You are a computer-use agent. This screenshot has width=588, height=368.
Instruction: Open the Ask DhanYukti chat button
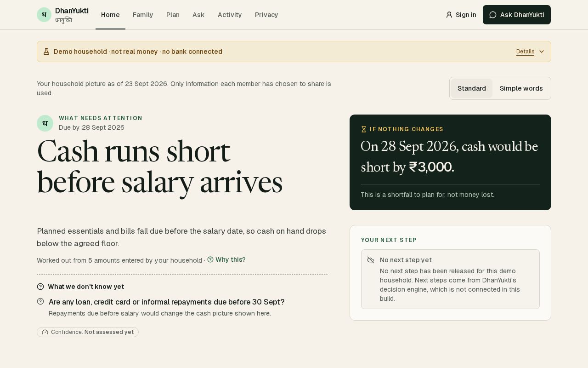click(x=517, y=15)
